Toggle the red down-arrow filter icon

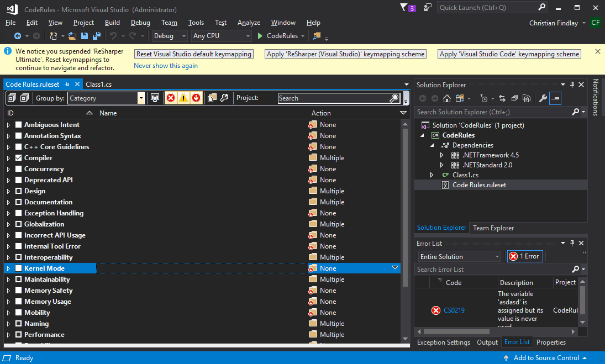(x=196, y=98)
